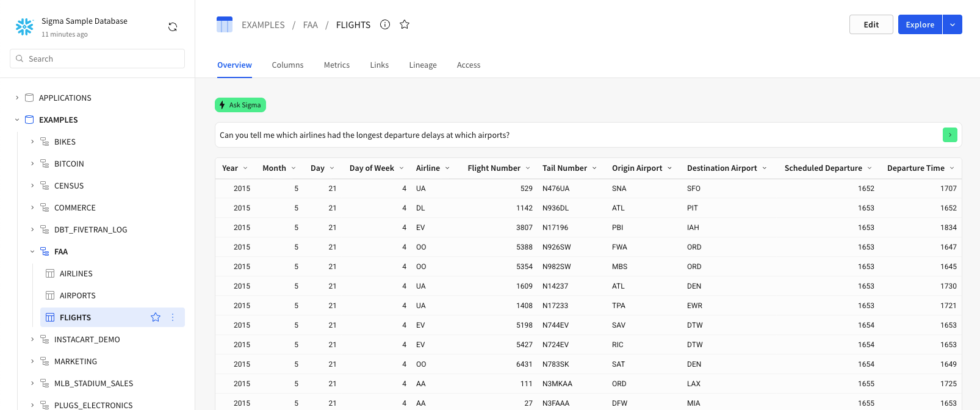Collapse the EXAMPLES database node
Image resolution: width=980 pixels, height=410 pixels.
tap(17, 120)
